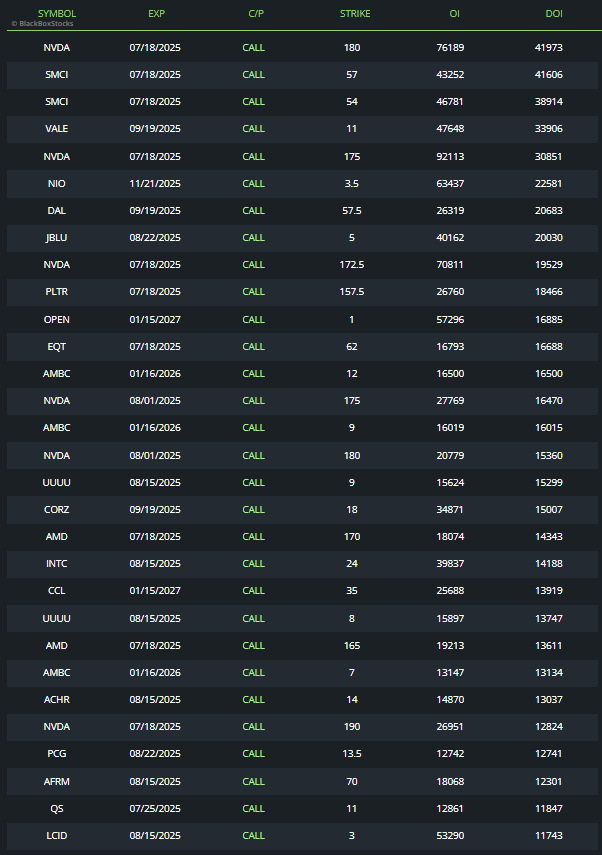Select DOI value 14188
602x855 pixels.
pos(549,564)
